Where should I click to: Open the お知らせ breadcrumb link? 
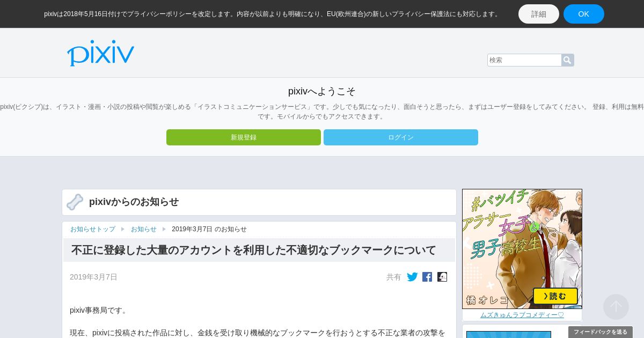click(144, 229)
